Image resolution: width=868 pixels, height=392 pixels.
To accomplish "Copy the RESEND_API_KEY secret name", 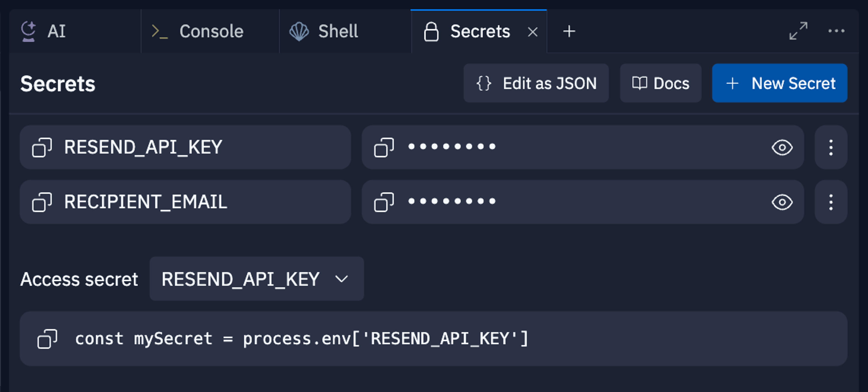I will coord(42,148).
